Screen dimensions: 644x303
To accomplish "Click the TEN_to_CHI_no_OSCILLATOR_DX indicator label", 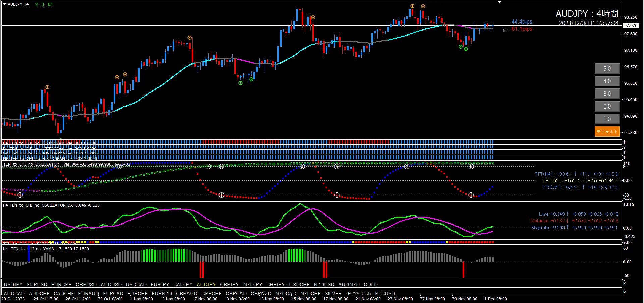I will coord(51,205).
